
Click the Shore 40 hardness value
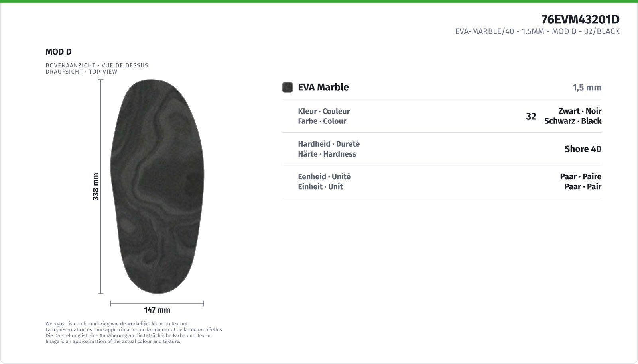coord(583,149)
